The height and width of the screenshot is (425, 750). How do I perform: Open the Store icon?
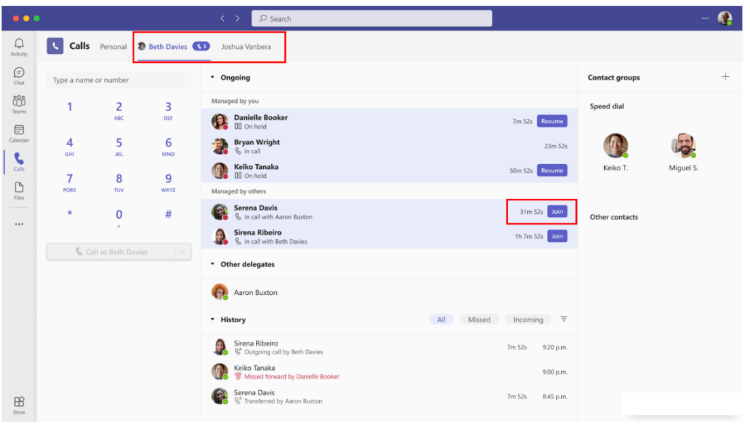pyautogui.click(x=19, y=405)
